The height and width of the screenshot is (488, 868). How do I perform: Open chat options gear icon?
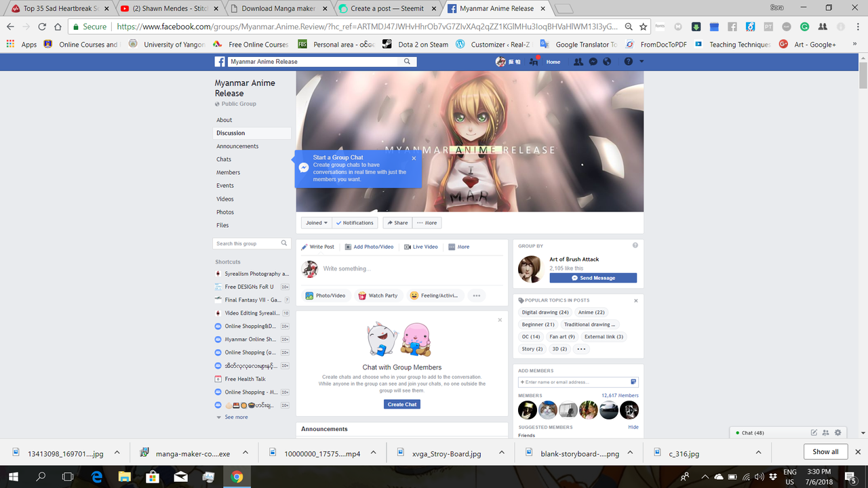coord(837,432)
